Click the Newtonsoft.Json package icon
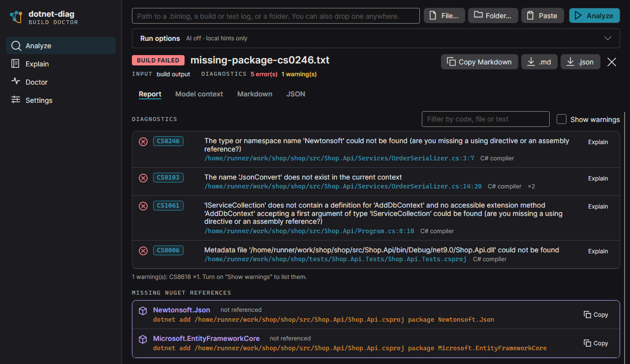Viewport: 630px width, 364px height. tap(143, 311)
